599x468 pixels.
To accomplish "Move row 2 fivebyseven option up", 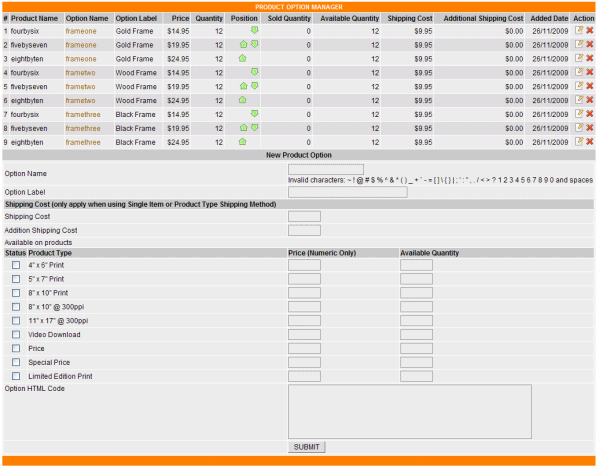I will pyautogui.click(x=243, y=44).
